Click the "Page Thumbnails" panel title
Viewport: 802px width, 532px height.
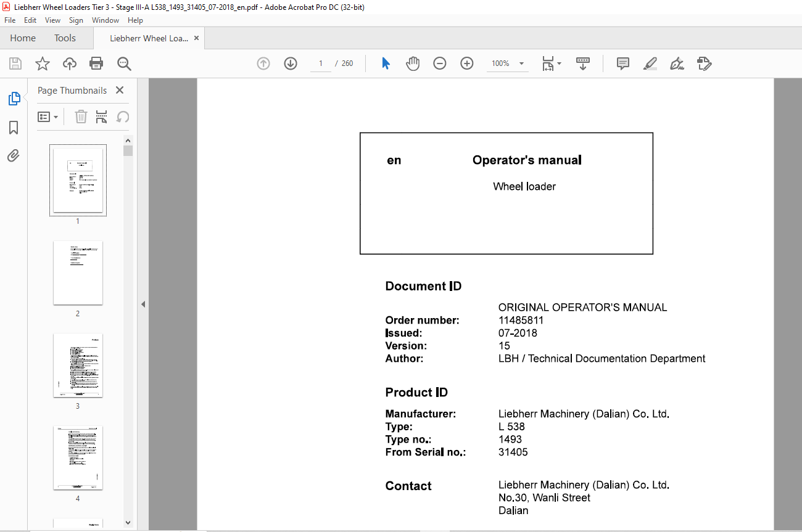pyautogui.click(x=72, y=91)
